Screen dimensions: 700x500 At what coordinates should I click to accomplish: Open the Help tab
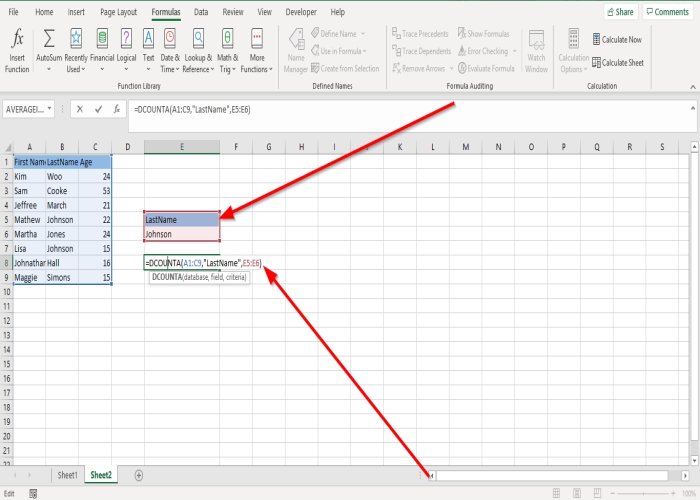(x=338, y=12)
